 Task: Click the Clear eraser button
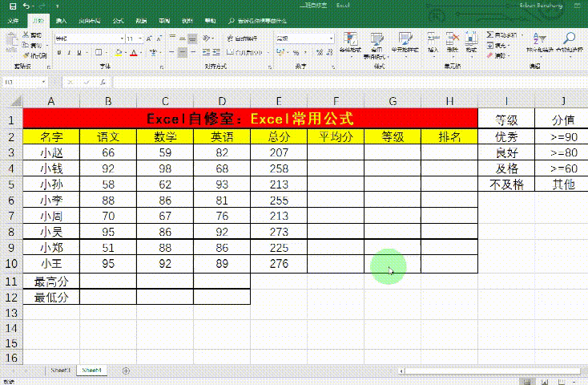[497, 55]
